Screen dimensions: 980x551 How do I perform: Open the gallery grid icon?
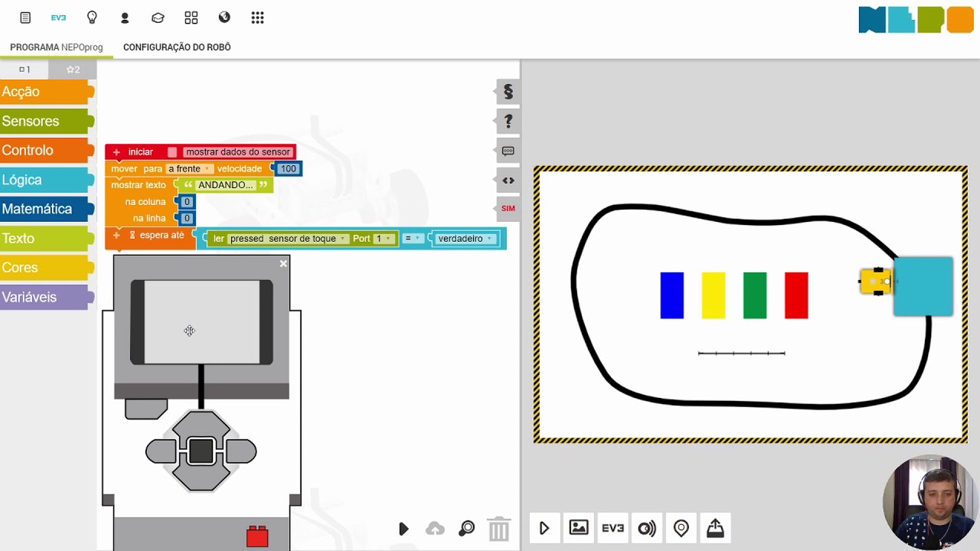tap(191, 18)
